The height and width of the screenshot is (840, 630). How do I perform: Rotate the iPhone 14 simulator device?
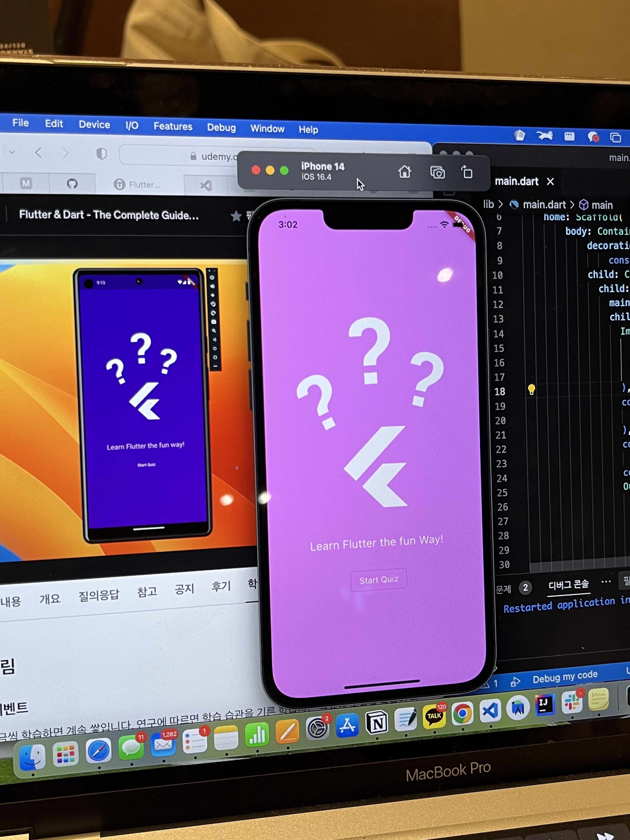coord(467,172)
